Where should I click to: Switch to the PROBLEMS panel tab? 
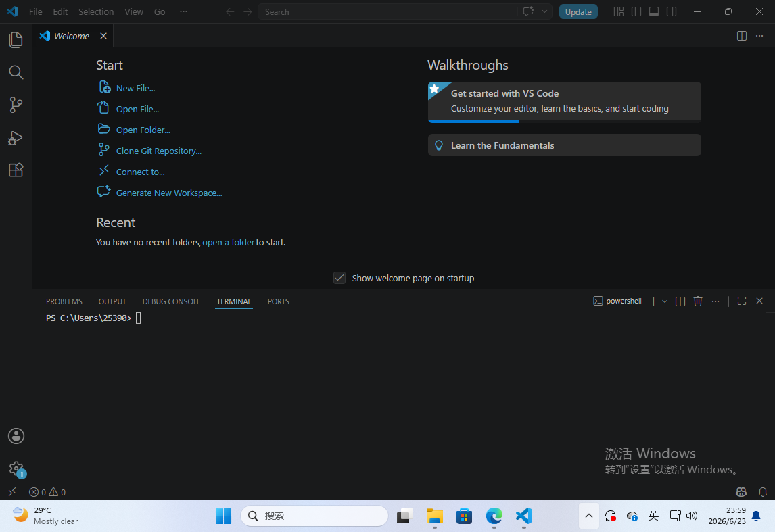click(x=64, y=301)
